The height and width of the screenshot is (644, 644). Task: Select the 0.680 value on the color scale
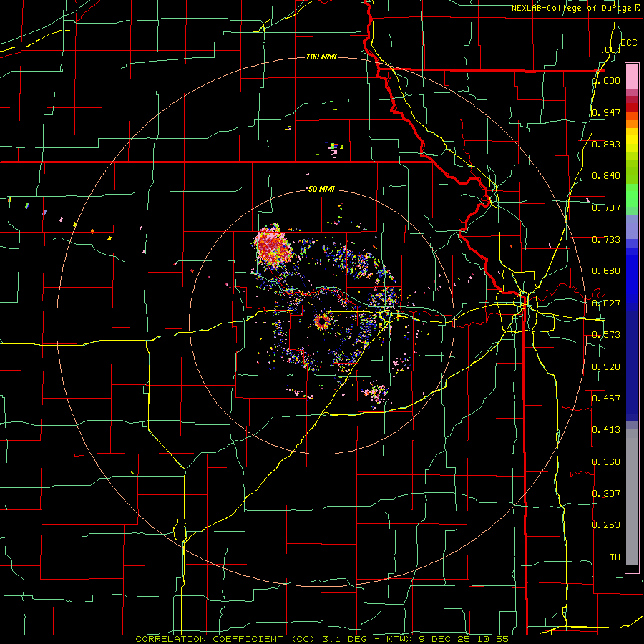[x=606, y=271]
